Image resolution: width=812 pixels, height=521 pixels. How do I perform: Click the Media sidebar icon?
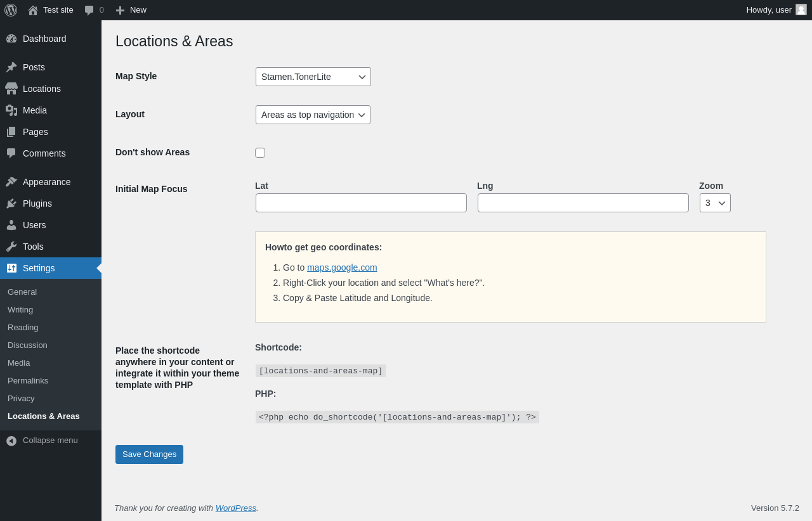(x=11, y=110)
